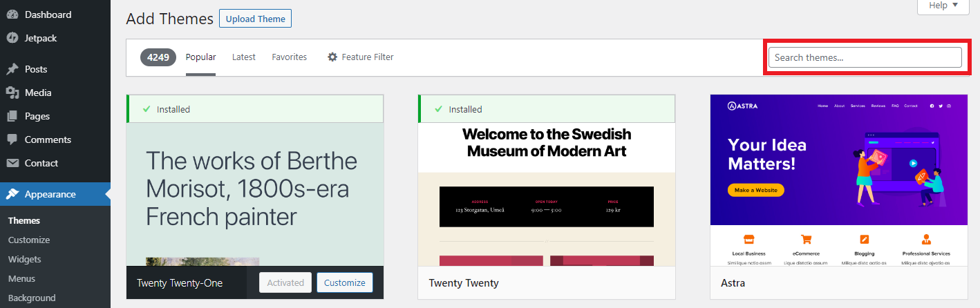Image resolution: width=980 pixels, height=308 pixels.
Task: Click the Comments speech bubble icon
Action: coord(12,139)
